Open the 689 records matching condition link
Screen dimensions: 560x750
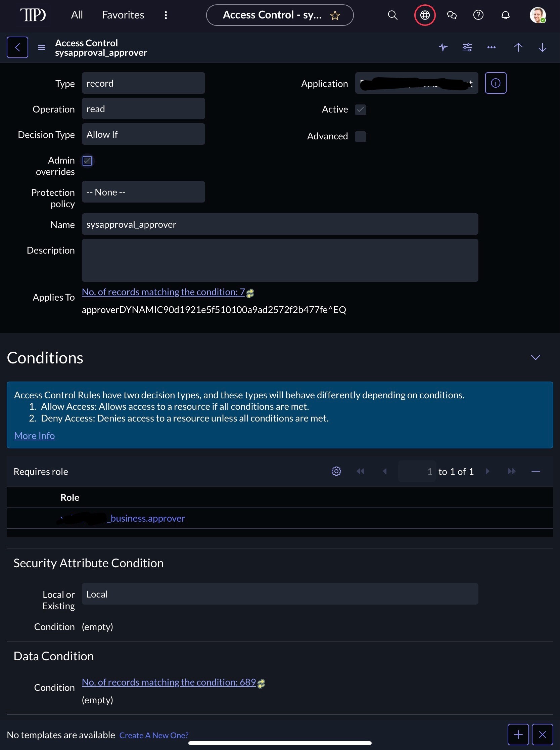(x=169, y=682)
